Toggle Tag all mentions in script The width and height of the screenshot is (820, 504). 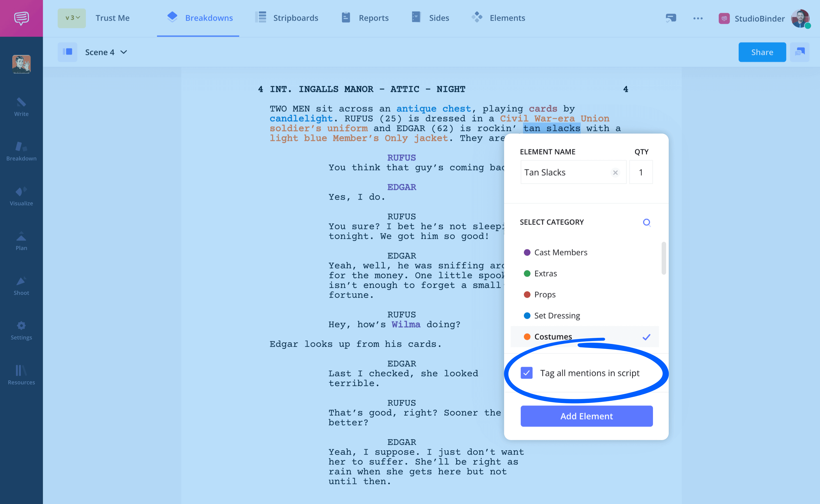point(526,373)
